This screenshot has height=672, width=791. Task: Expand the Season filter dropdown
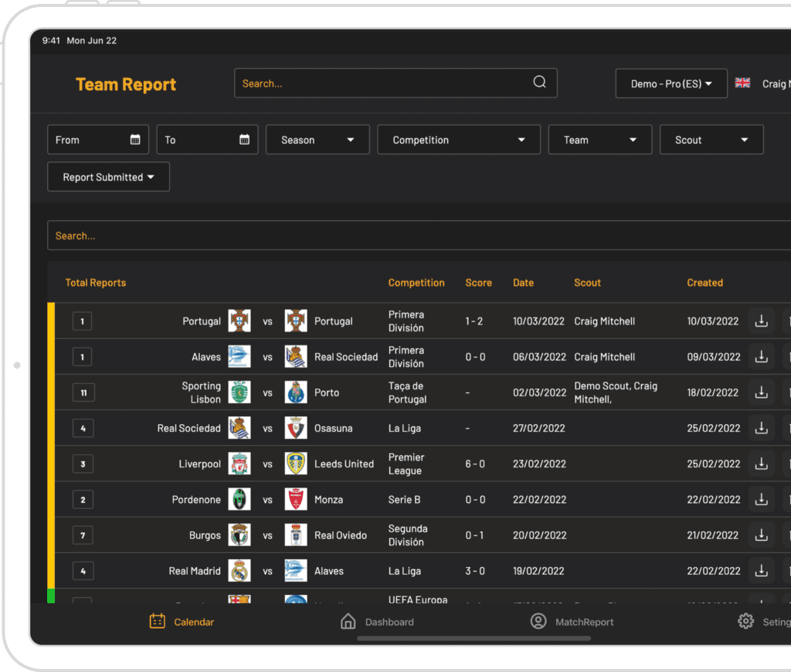click(317, 140)
